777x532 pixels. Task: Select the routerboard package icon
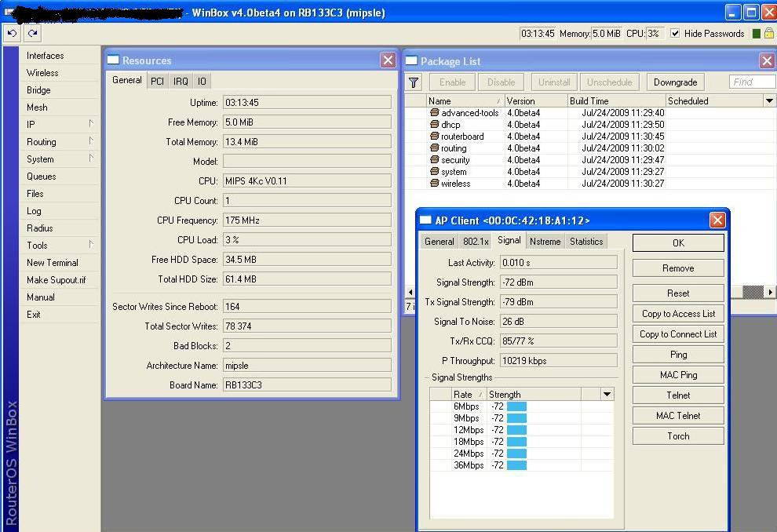(435, 137)
